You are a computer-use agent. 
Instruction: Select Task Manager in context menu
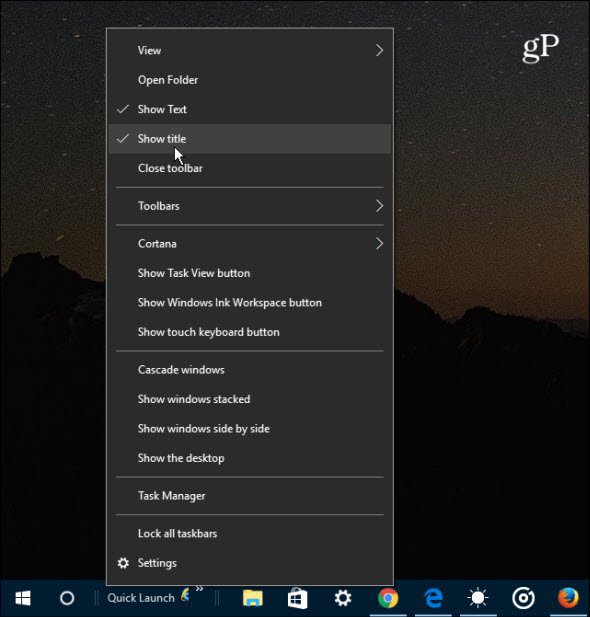250,496
